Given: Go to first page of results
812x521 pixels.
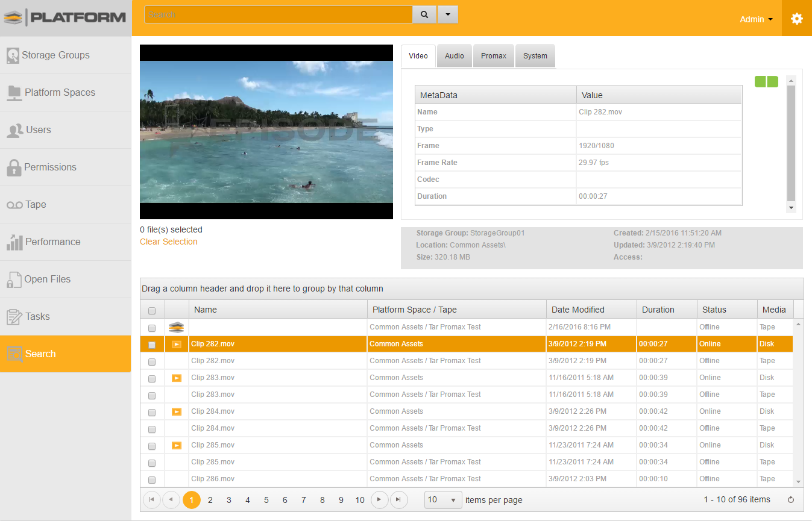Looking at the screenshot, I should tap(152, 500).
